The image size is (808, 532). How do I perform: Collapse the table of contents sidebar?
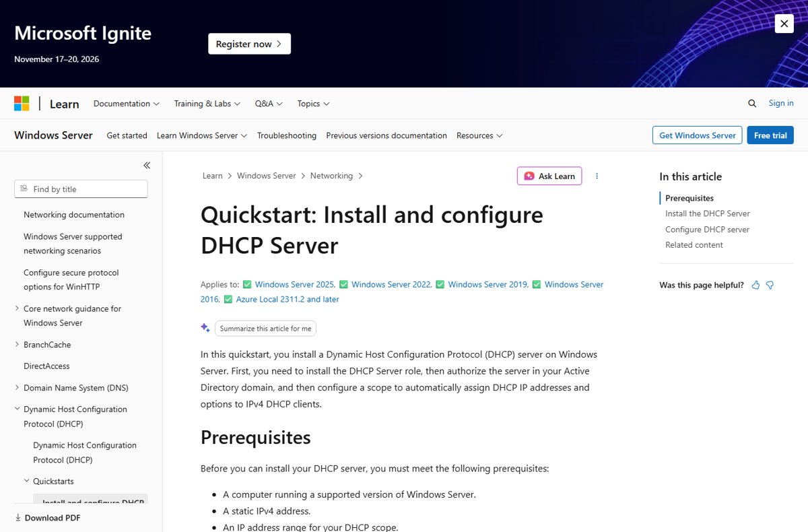147,165
